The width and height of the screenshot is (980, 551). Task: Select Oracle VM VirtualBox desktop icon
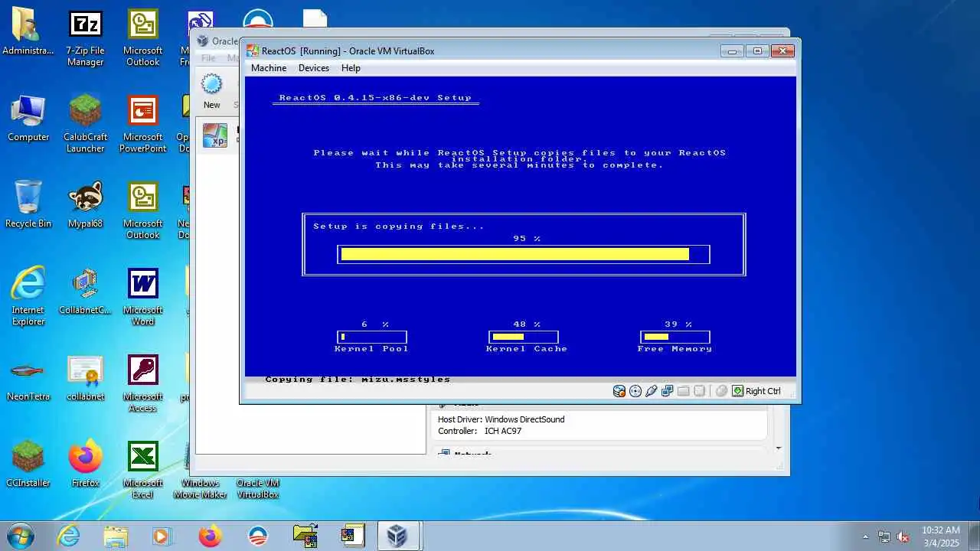[258, 488]
